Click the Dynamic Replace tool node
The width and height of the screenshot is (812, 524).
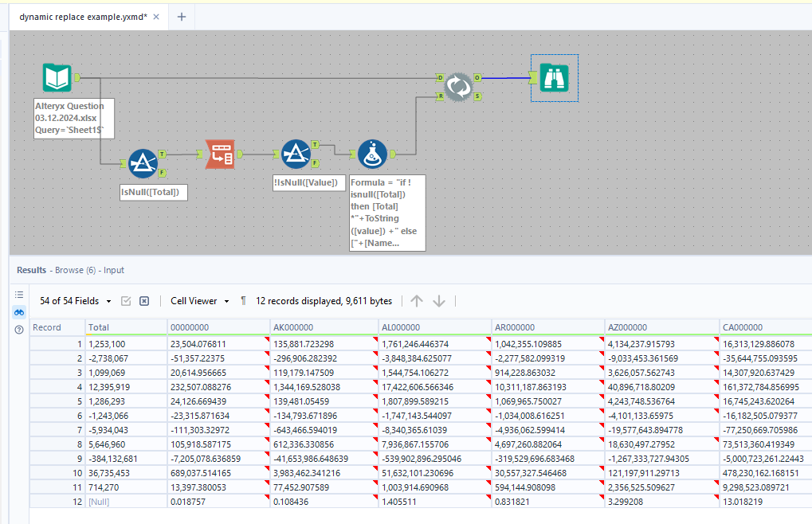pyautogui.click(x=458, y=87)
